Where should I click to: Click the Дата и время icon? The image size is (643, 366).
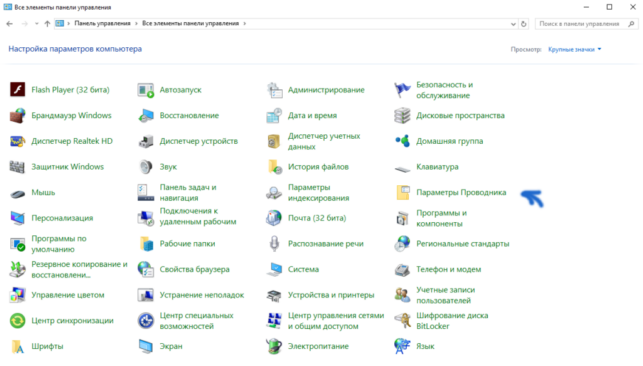click(274, 116)
